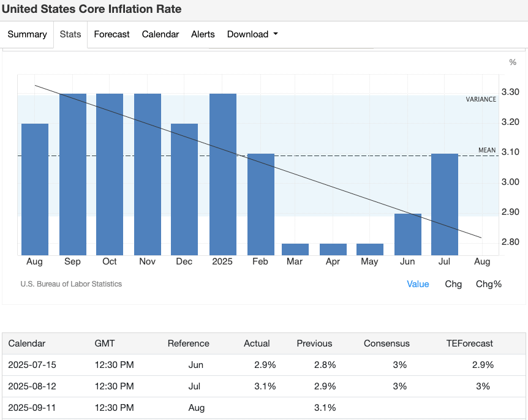The image size is (528, 420).
Task: Click the tallest Sep bar
Action: (x=72, y=171)
